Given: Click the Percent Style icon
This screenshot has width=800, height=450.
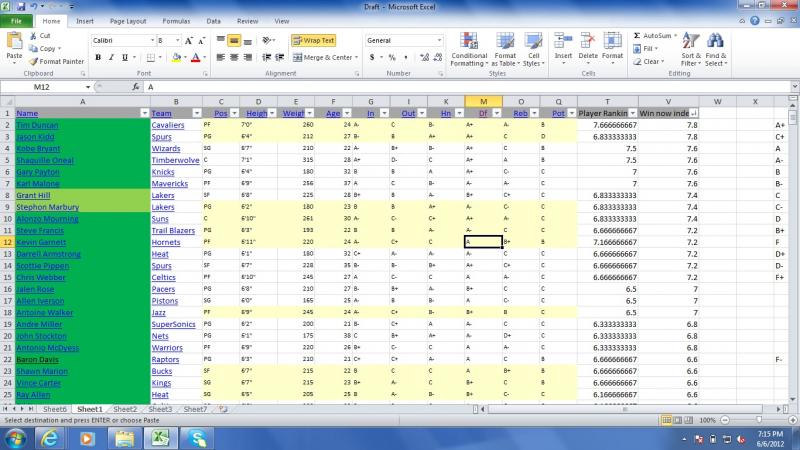Looking at the screenshot, I should [x=392, y=58].
